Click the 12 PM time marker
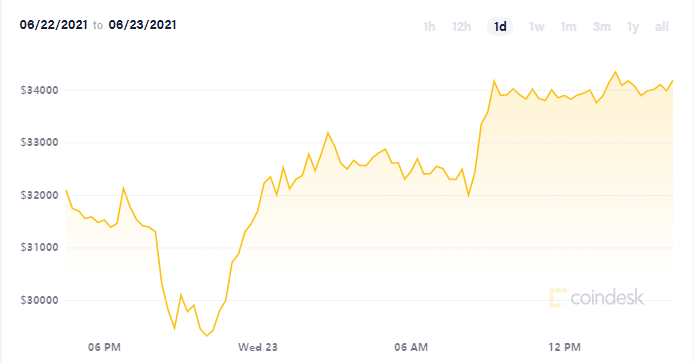The width and height of the screenshot is (694, 363). (x=564, y=348)
